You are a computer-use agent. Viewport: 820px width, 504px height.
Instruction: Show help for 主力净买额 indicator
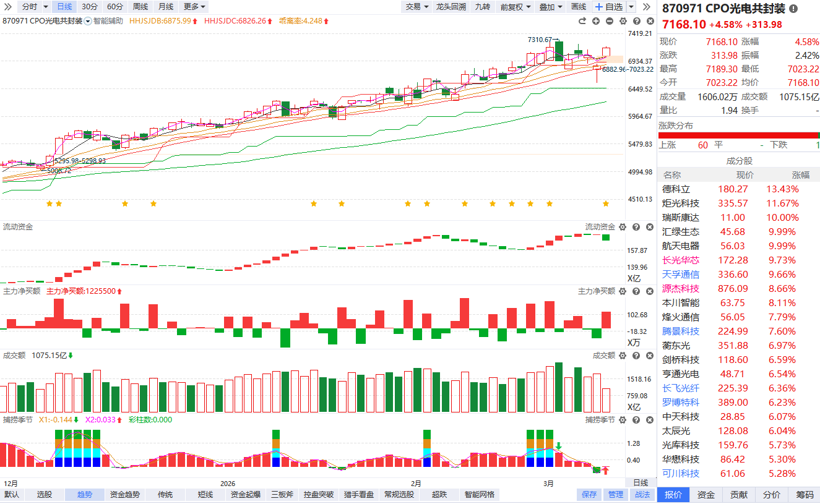click(x=636, y=291)
